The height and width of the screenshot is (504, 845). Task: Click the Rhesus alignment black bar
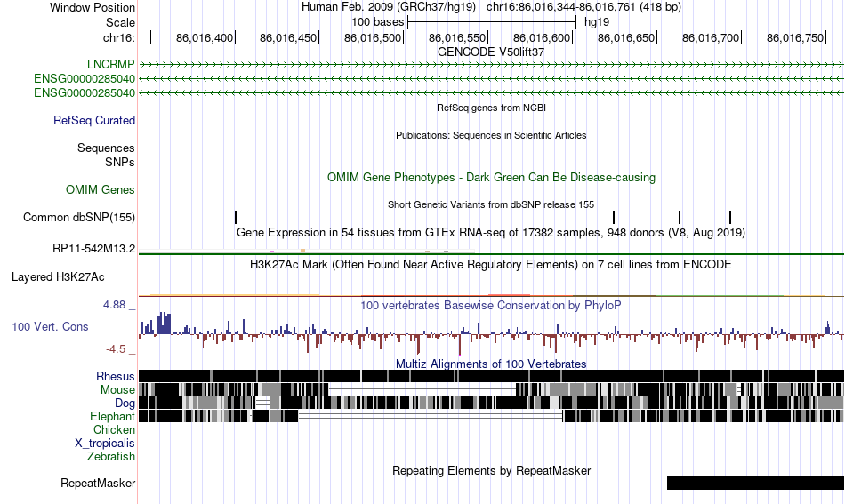[492, 376]
